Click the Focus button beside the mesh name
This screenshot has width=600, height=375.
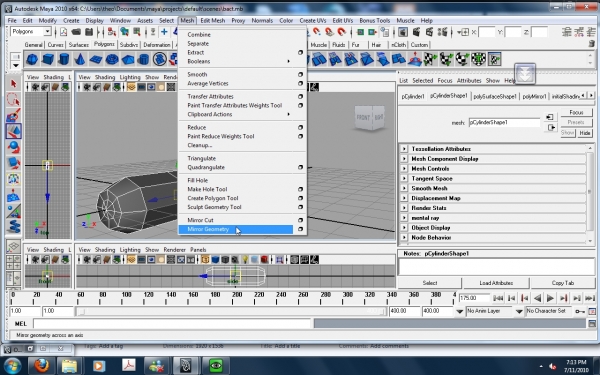point(576,112)
